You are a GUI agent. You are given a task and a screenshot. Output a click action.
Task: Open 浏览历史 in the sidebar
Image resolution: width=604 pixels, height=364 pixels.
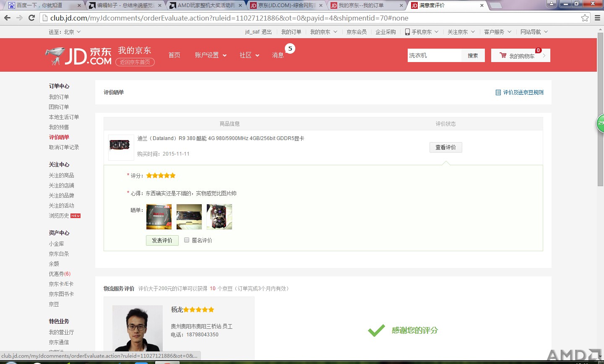coord(59,216)
